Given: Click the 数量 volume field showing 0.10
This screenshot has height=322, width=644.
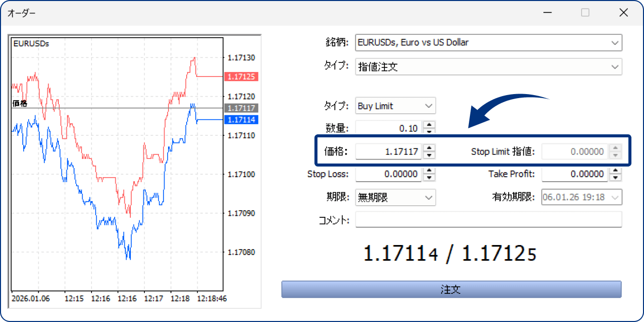Looking at the screenshot, I should pyautogui.click(x=389, y=128).
